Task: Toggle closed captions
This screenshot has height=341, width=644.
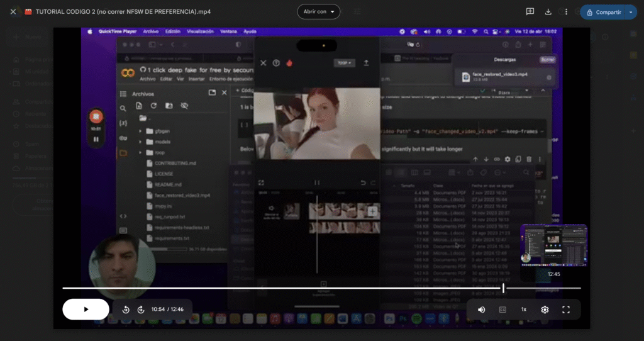Action: click(x=502, y=310)
